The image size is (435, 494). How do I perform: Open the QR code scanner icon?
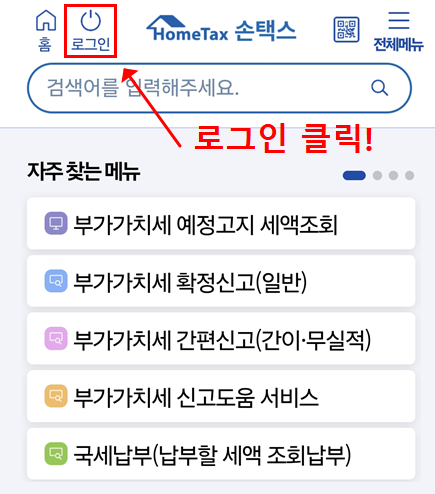pyautogui.click(x=346, y=30)
